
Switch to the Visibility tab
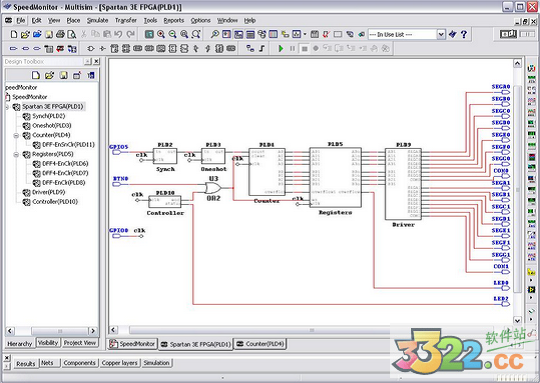point(48,343)
